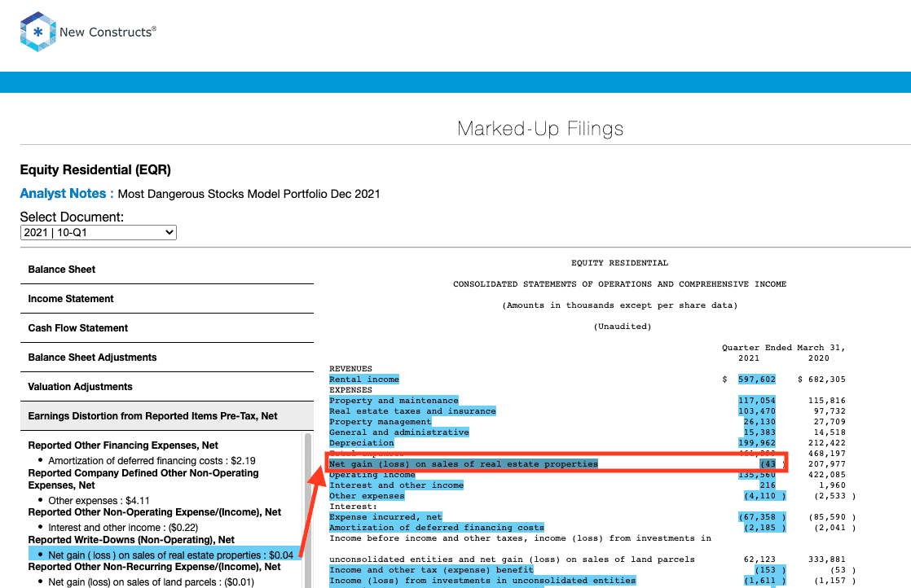Click highlighted Property management line
Viewport: 911px width, 588px height.
pos(380,422)
